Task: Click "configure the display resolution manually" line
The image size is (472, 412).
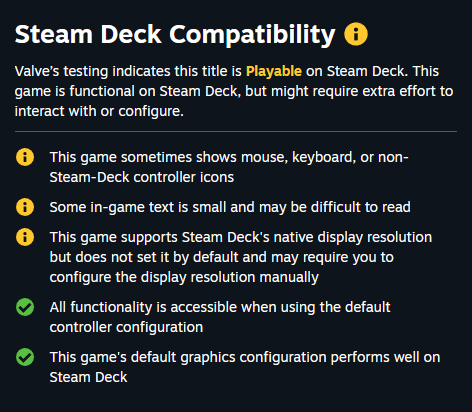Action: pyautogui.click(x=184, y=277)
